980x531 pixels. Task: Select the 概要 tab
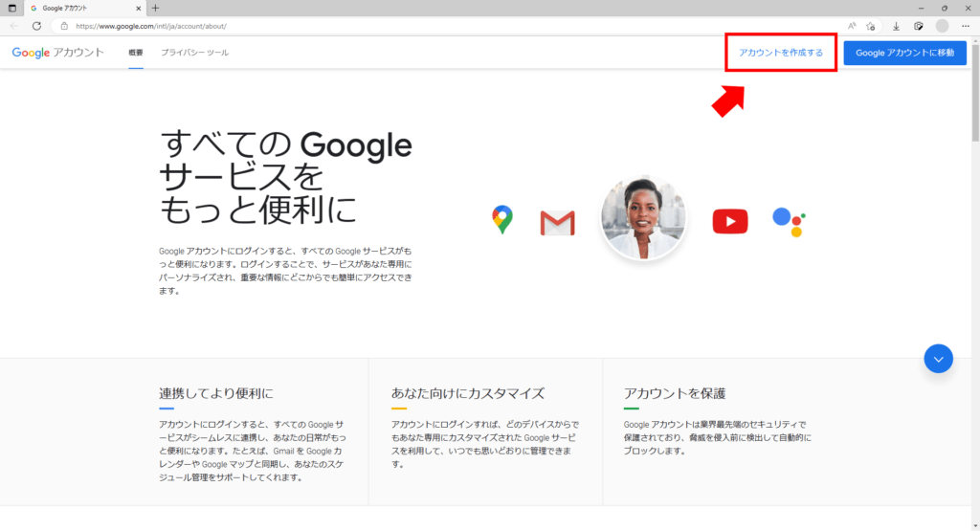136,53
